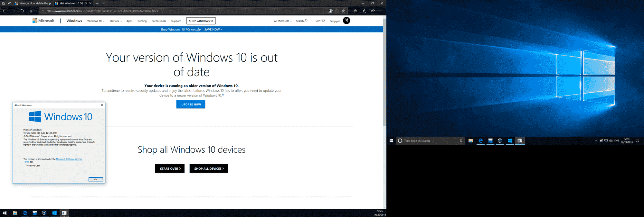
Task: Open the Support nav item
Action: point(176,21)
